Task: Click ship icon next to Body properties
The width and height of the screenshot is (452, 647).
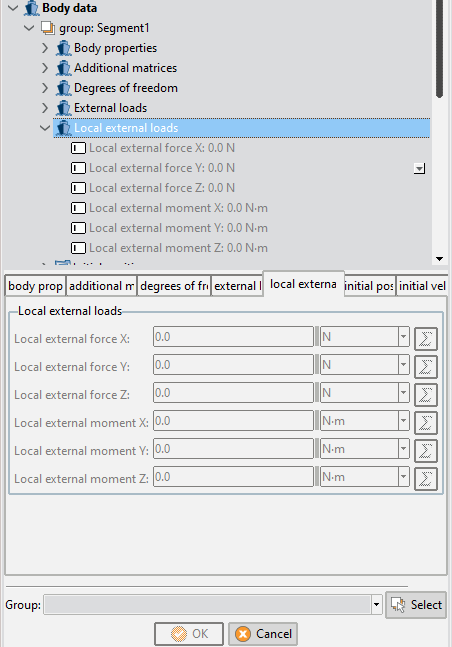Action: [x=64, y=48]
